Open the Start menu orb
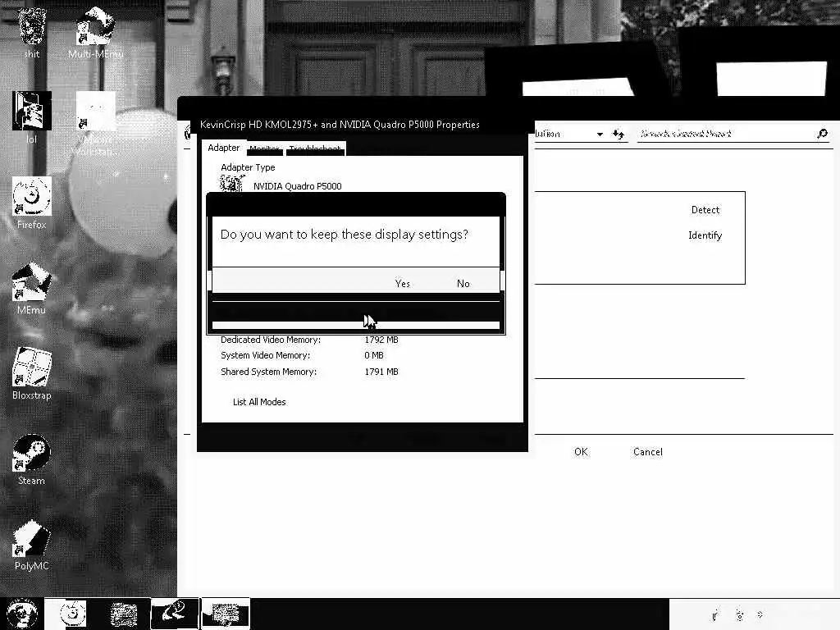 [21, 614]
